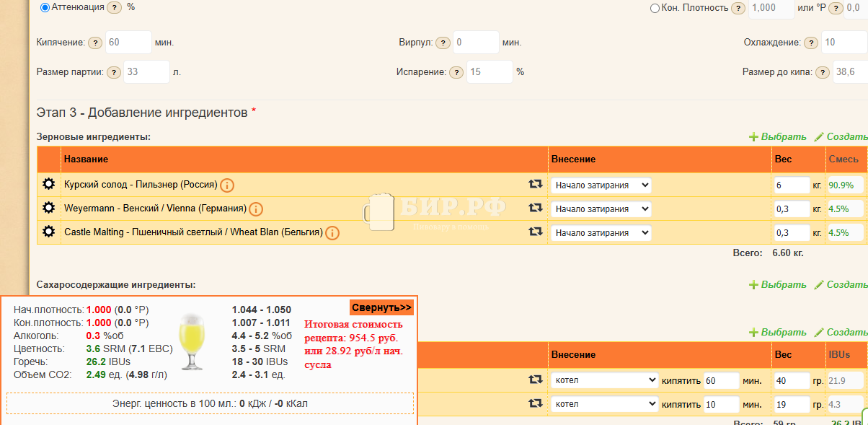The width and height of the screenshot is (868, 425).
Task: Click the 'Всего: 6.60 кг.' total text
Action: 768,253
